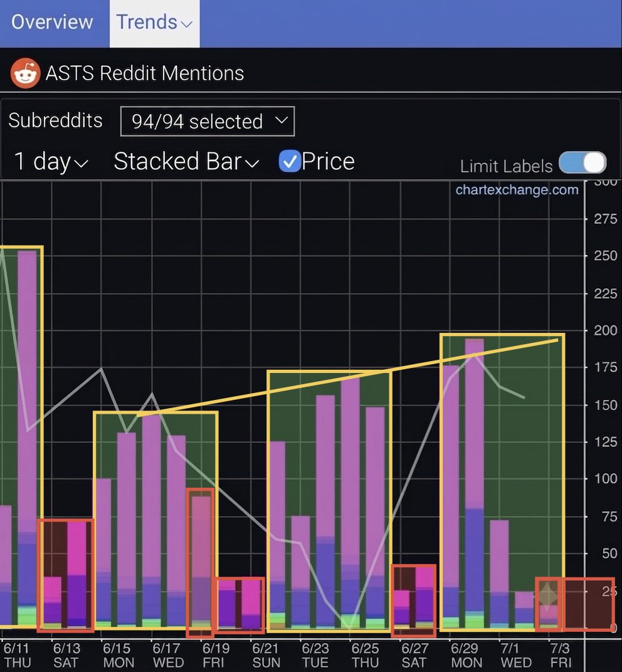Click the 200 value on y-axis
Image resolution: width=622 pixels, height=672 pixels.
tap(605, 330)
